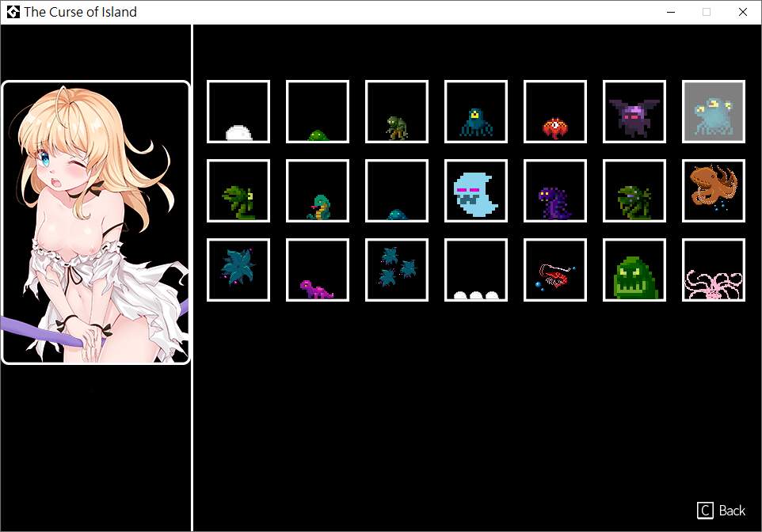Viewport: 762px width, 532px height.
Task: Choose the highlighted three-eyed teal blob
Action: click(x=714, y=112)
